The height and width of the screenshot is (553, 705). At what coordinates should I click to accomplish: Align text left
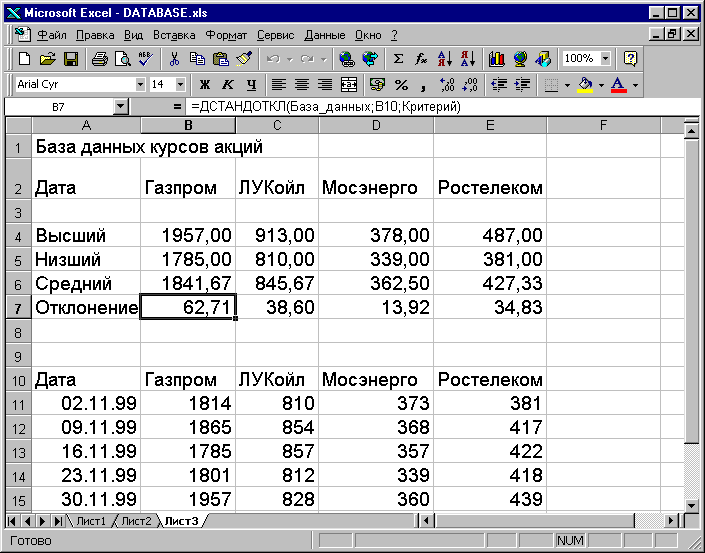(x=279, y=85)
